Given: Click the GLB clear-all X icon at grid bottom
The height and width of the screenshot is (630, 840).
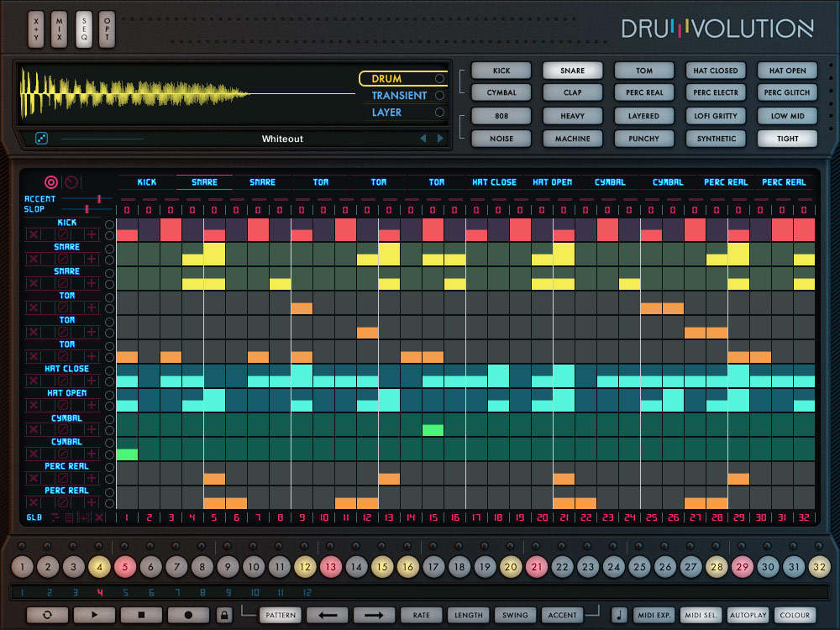Looking at the screenshot, I should point(99,516).
